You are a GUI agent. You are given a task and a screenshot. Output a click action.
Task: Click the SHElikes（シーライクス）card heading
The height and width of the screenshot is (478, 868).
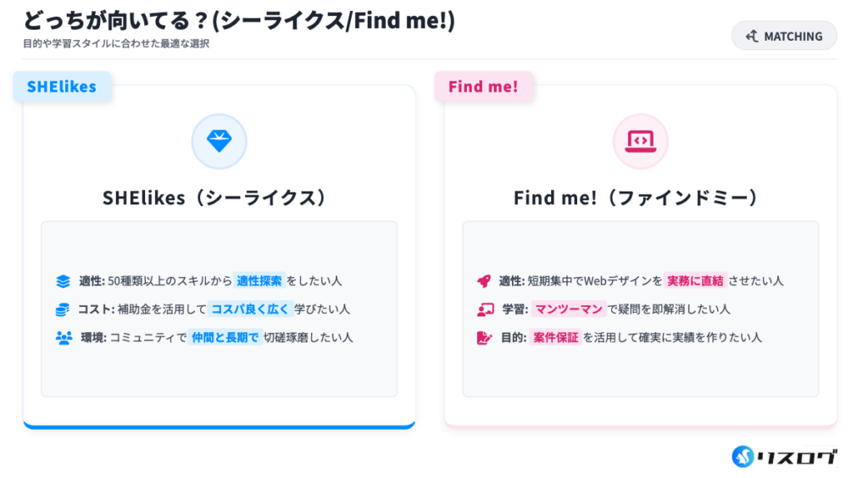[219, 197]
